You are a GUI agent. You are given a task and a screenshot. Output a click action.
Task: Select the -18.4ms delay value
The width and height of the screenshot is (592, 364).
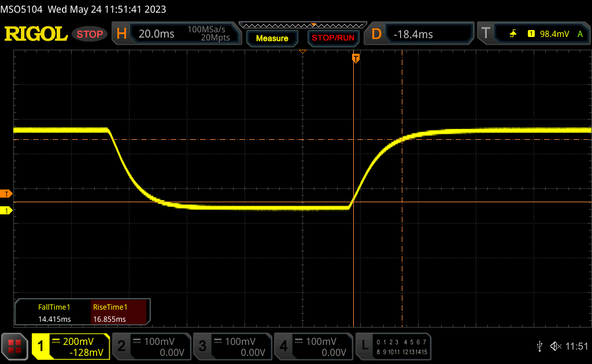[x=413, y=34]
